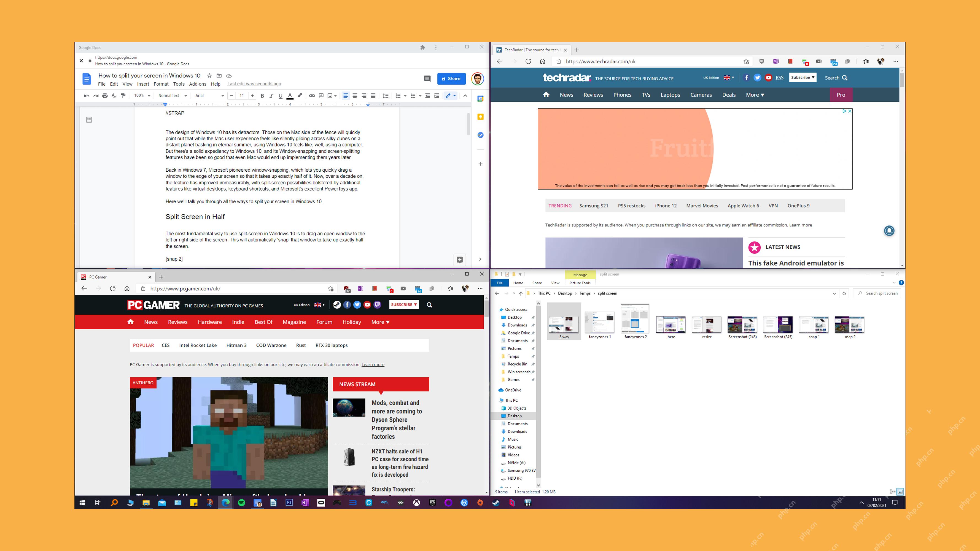Apply justify alignment in Google Docs
Viewport: 980px width, 551px height.
pyautogui.click(x=373, y=96)
